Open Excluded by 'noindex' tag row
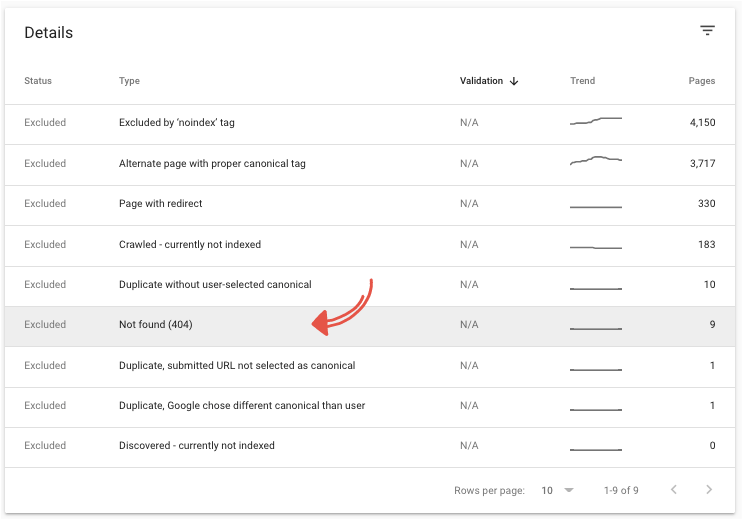 176,123
